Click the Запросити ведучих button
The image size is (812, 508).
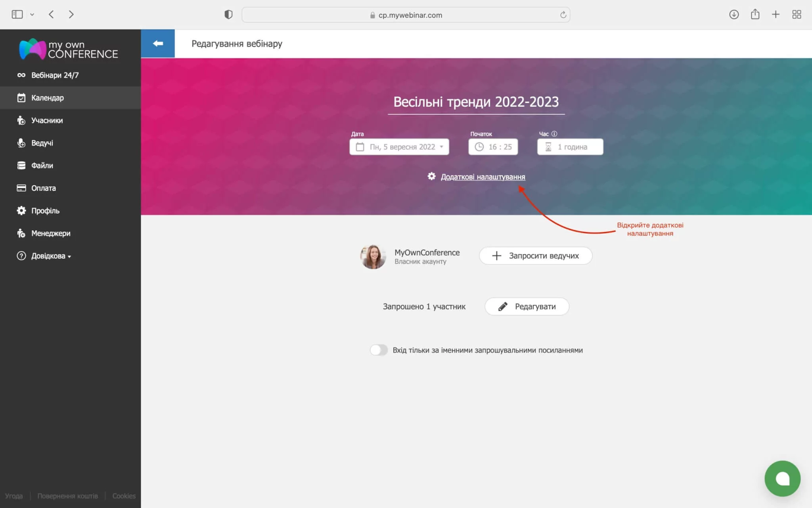tap(535, 256)
